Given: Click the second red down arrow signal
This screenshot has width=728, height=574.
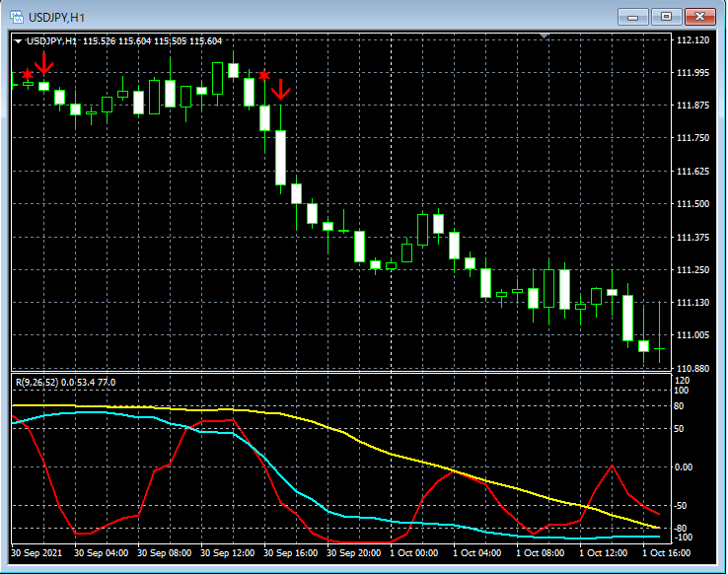Looking at the screenshot, I should (280, 89).
